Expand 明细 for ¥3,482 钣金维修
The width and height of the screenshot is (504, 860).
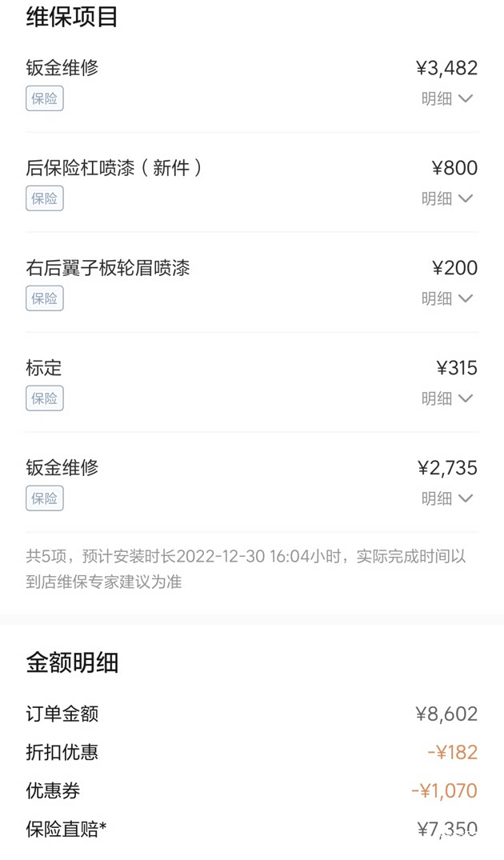click(x=447, y=99)
